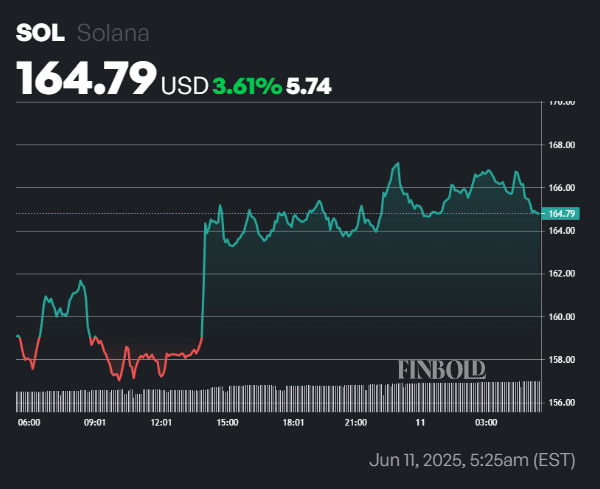Screen dimensions: 600x489
Task: Click the 164.79 current price tag on axis
Action: point(561,214)
